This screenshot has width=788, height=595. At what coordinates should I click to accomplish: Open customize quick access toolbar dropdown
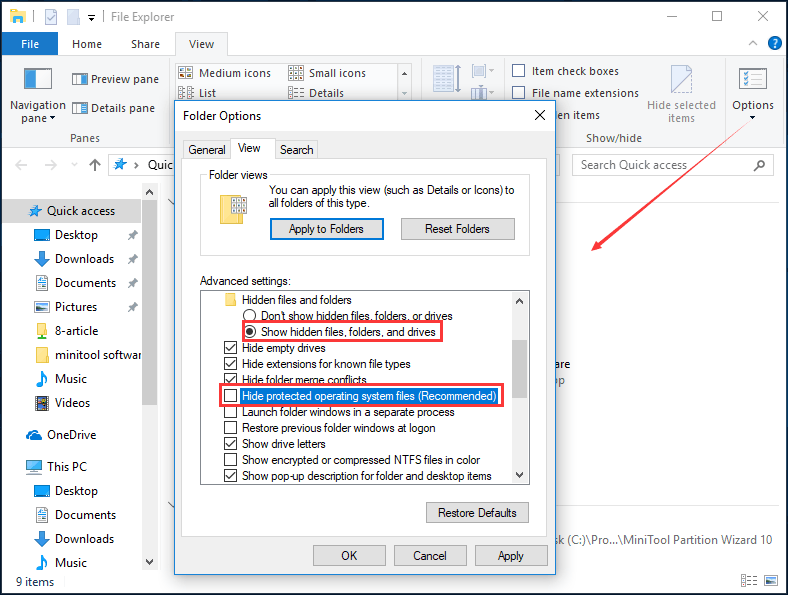coord(91,18)
